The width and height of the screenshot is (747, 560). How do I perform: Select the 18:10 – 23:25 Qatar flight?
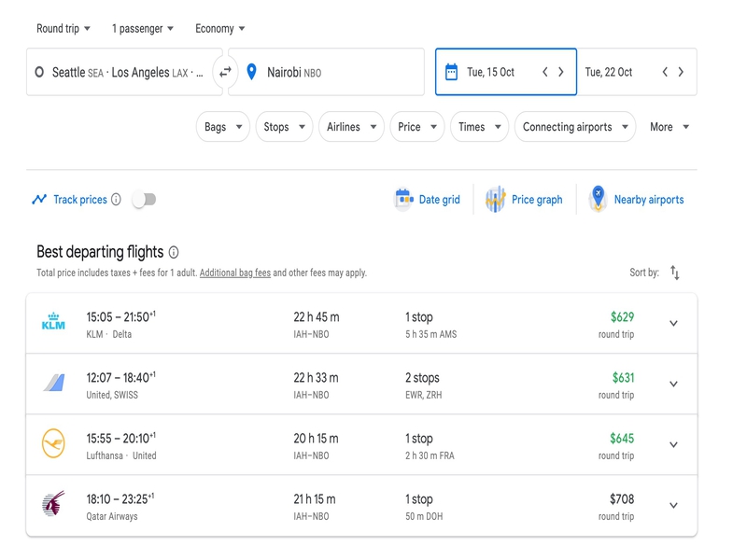point(361,505)
